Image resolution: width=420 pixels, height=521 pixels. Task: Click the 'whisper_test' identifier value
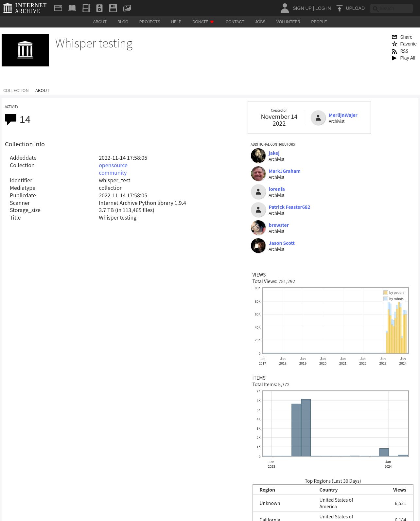(114, 180)
